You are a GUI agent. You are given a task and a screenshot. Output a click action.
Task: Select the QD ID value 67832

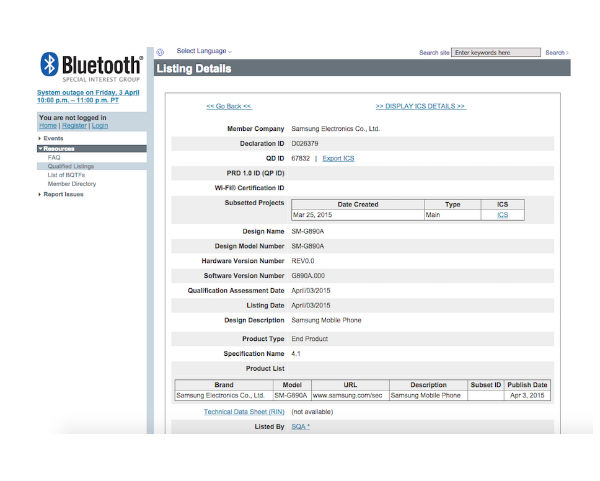tap(300, 158)
